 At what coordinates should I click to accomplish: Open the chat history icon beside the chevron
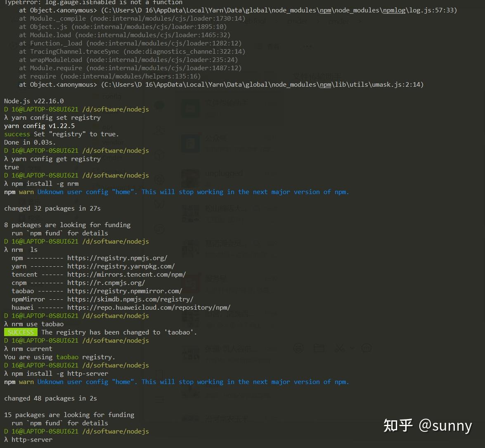tap(367, 348)
